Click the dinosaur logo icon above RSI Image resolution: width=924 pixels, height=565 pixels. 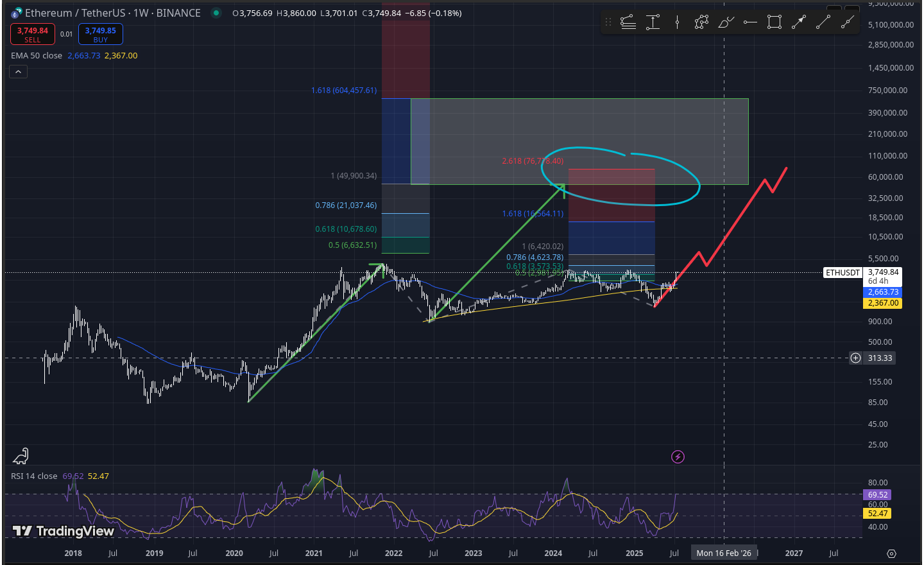21,456
